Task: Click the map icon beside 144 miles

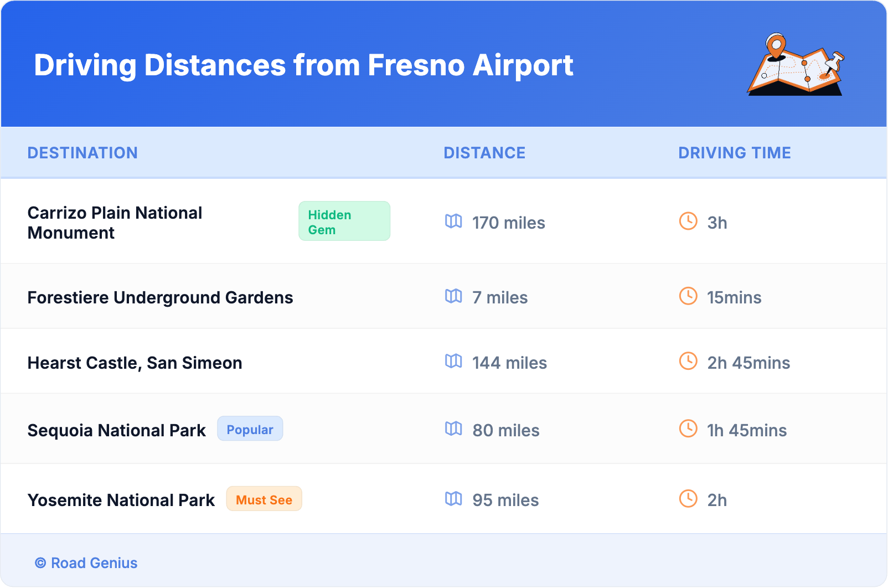Action: click(453, 362)
